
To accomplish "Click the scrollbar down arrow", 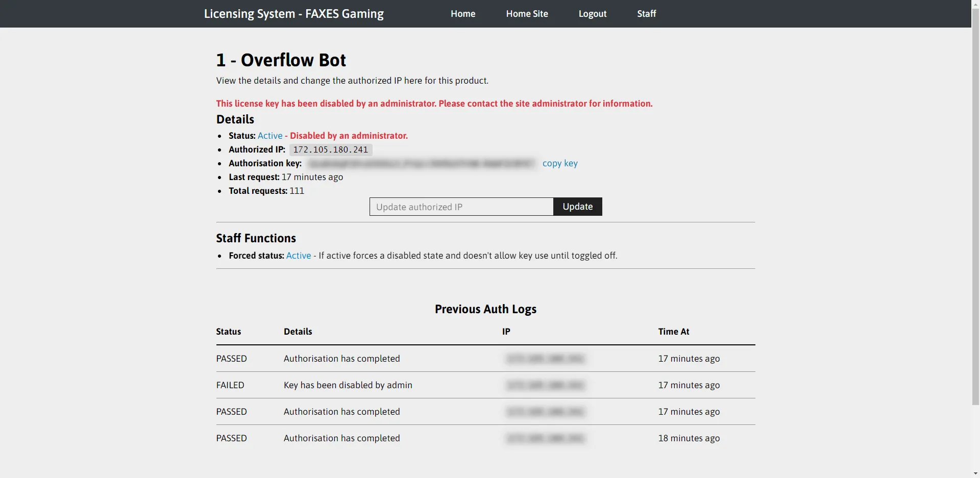I will click(975, 473).
